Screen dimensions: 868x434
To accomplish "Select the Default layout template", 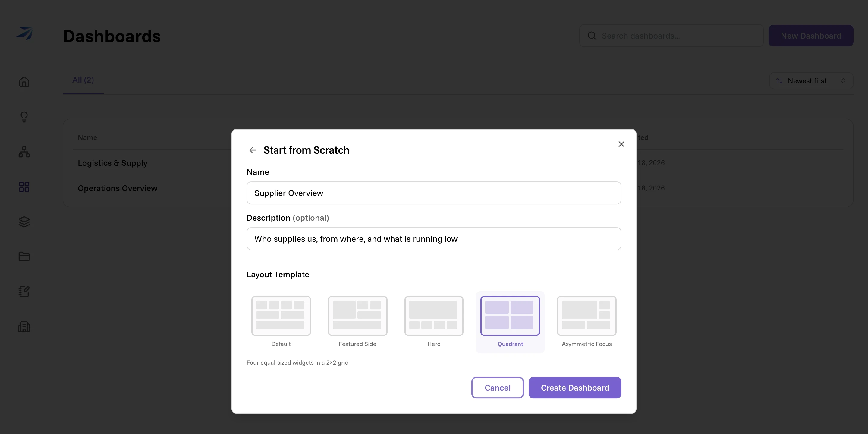I will 281,322.
